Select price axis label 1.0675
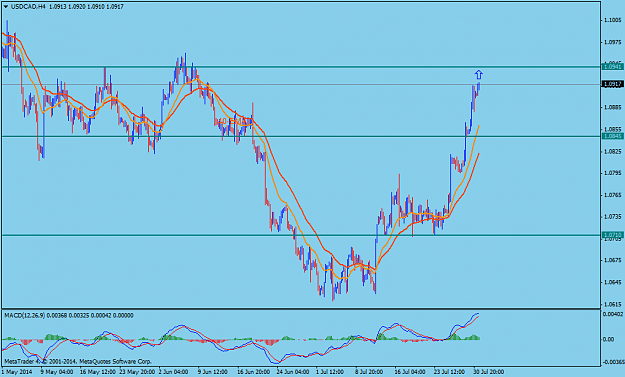 point(613,260)
